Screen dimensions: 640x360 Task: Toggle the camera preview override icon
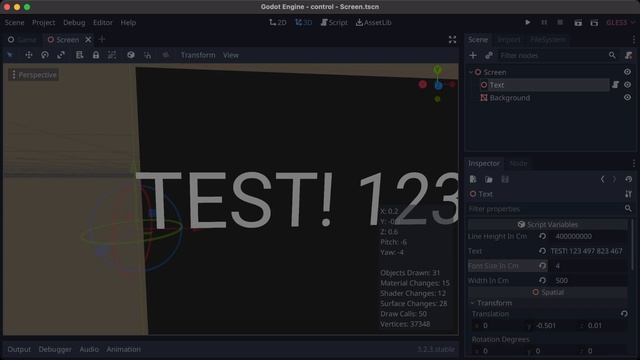(x=165, y=55)
